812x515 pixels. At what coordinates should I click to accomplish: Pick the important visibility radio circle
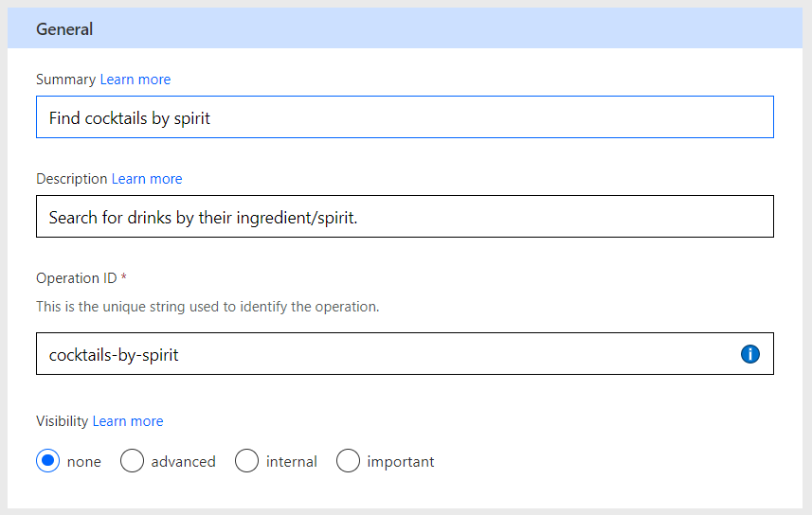coord(348,461)
